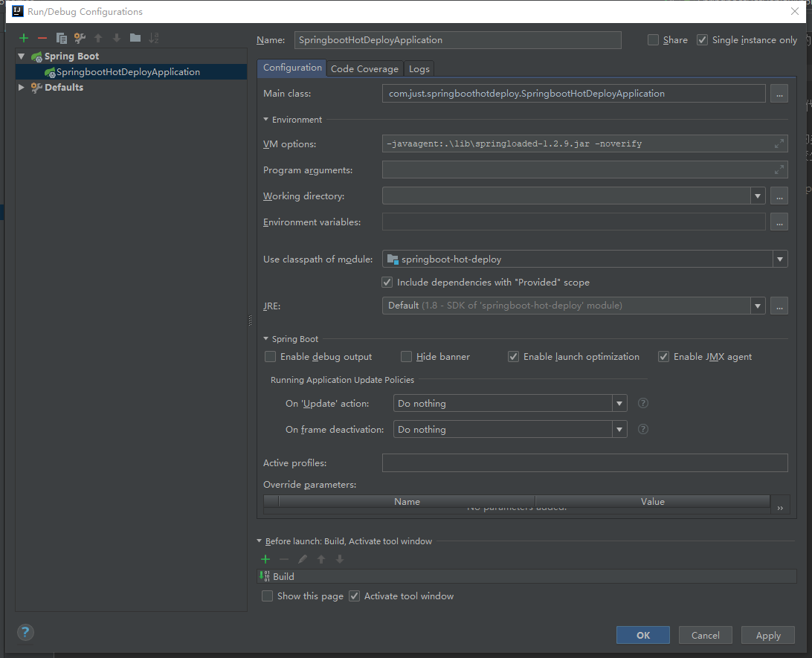Click the Cancel button
812x658 pixels.
[x=706, y=635]
